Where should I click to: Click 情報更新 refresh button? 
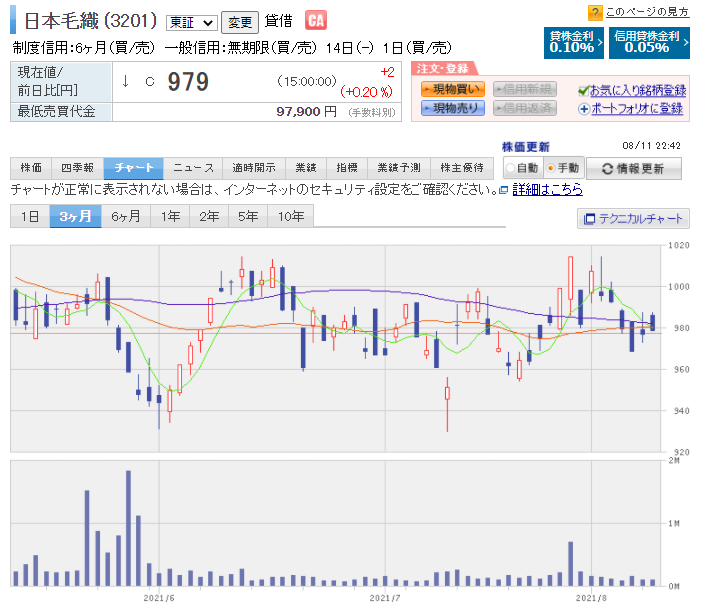(634, 169)
